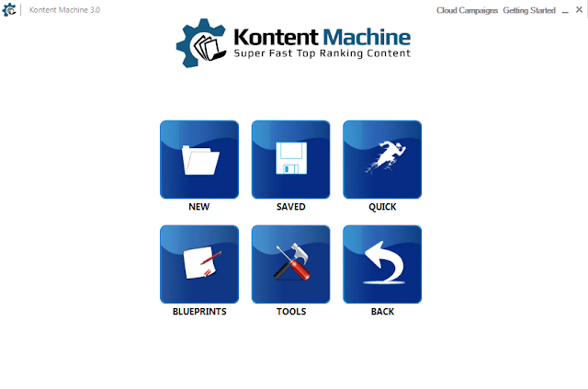The width and height of the screenshot is (588, 389).
Task: Click the Kontent Machine gear icon in title bar
Action: [9, 10]
